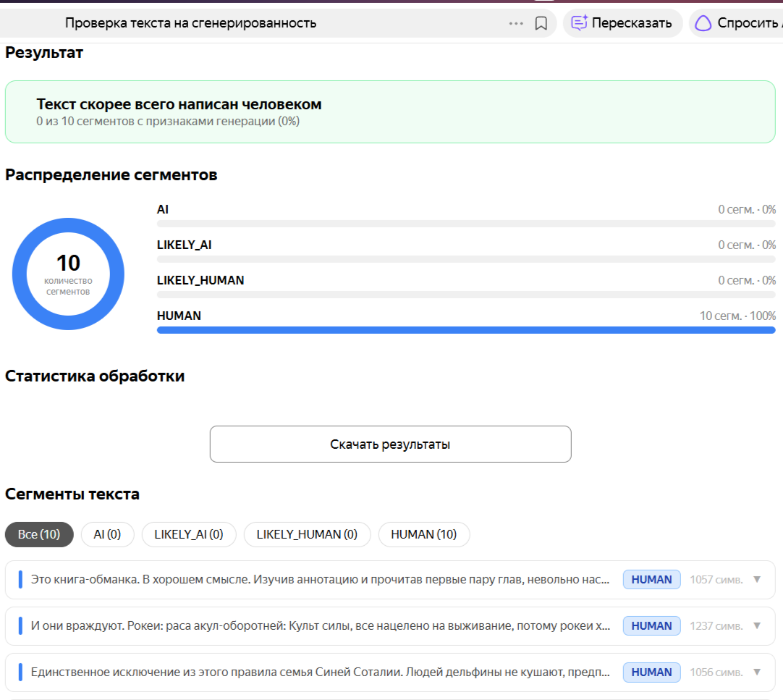Select the 'Все (10)' filter chip
Screen dimensions: 783x700
pos(39,535)
